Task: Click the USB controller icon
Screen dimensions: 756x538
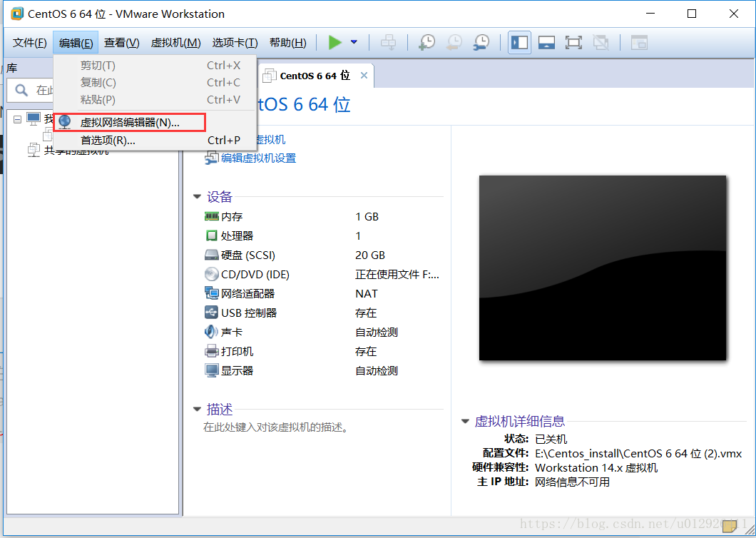Action: (212, 313)
